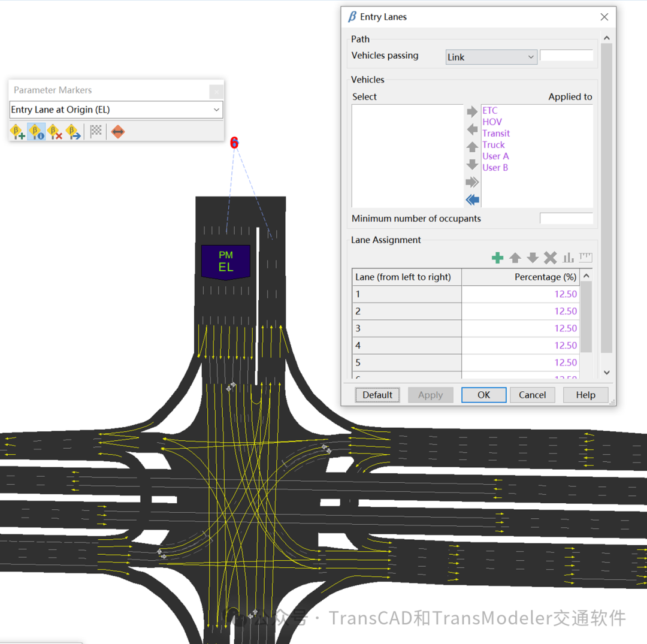The image size is (647, 644).
Task: Click the Lane (from left to right) header
Action: coord(407,277)
